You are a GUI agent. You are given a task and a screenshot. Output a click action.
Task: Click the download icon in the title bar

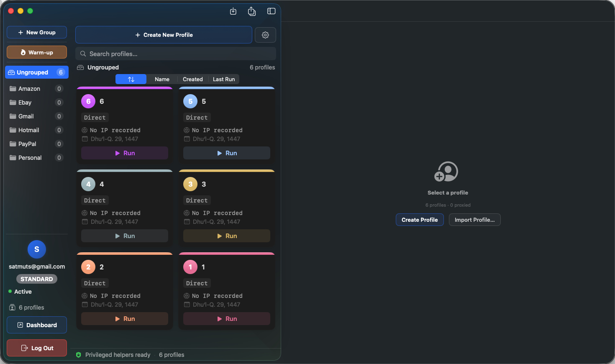(233, 11)
